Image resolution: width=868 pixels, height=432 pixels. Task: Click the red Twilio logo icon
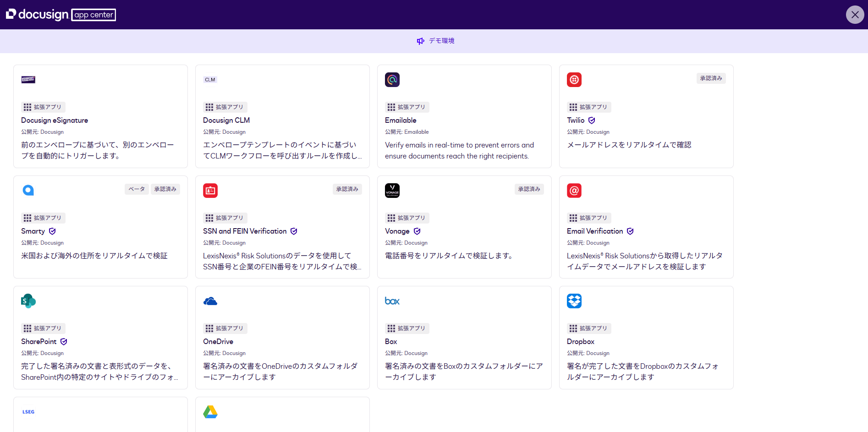[x=574, y=80]
